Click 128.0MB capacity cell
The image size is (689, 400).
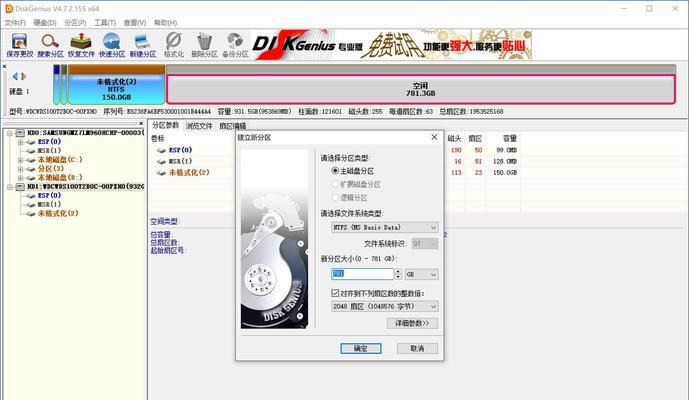click(505, 161)
